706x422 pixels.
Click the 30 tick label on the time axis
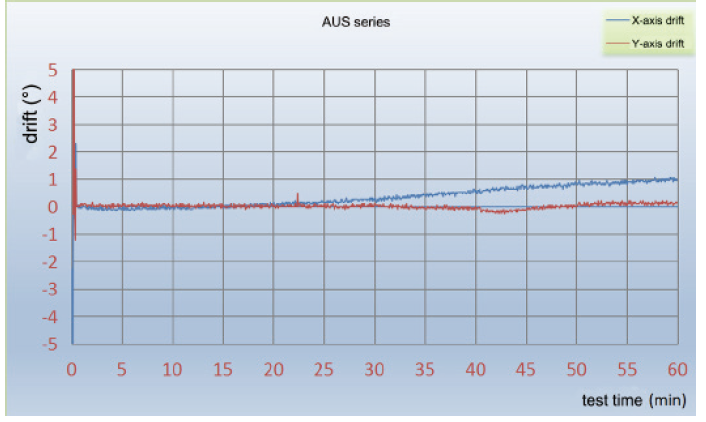pos(375,369)
